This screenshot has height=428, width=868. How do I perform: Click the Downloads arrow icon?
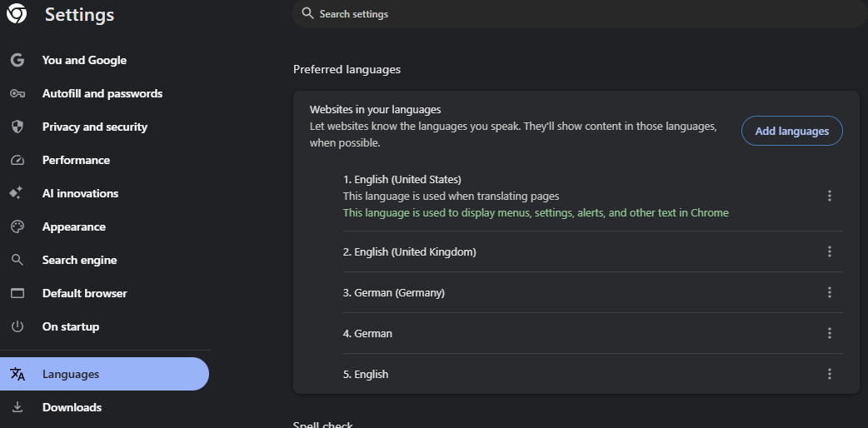pos(17,407)
